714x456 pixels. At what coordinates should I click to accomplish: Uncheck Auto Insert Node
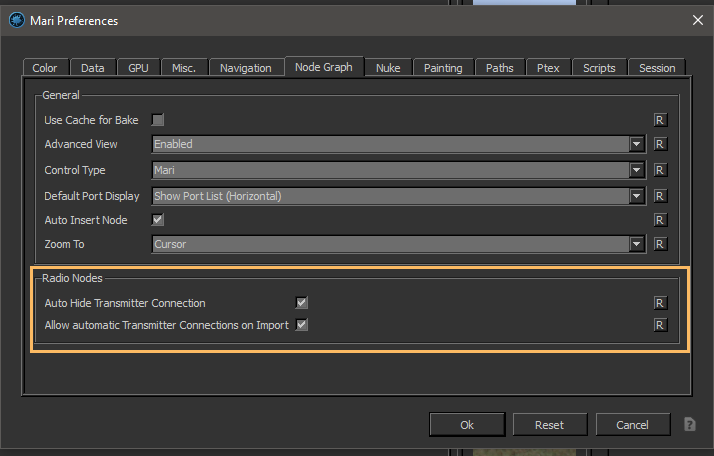158,220
